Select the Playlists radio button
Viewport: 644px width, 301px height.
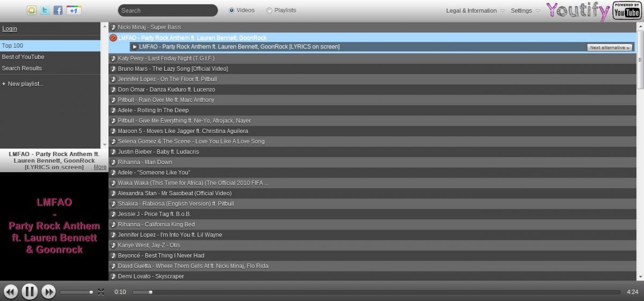(269, 10)
